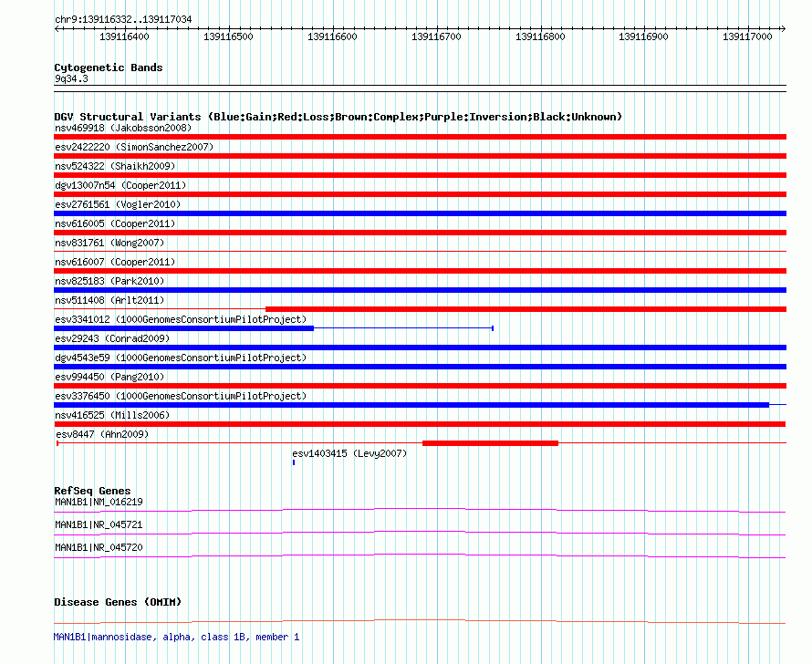Open transcript MAN1B1|NM_016219 label
This screenshot has width=812, height=664.
coord(99,502)
